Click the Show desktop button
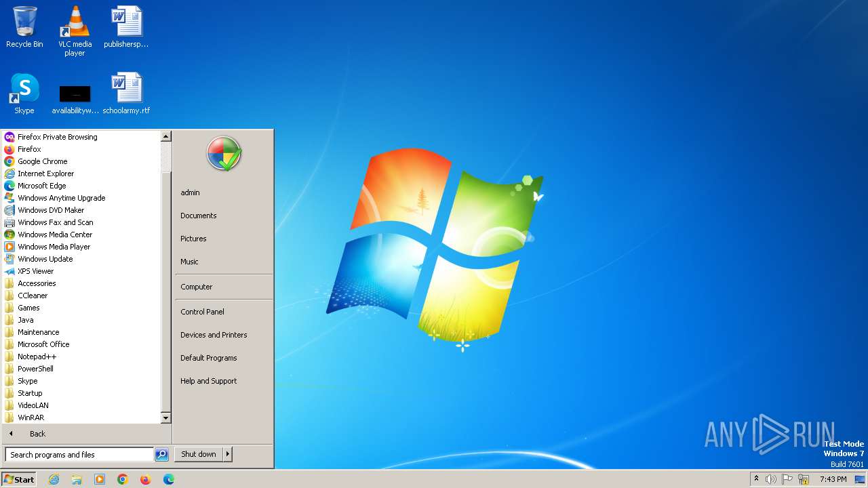Image resolution: width=868 pixels, height=488 pixels. point(860,479)
